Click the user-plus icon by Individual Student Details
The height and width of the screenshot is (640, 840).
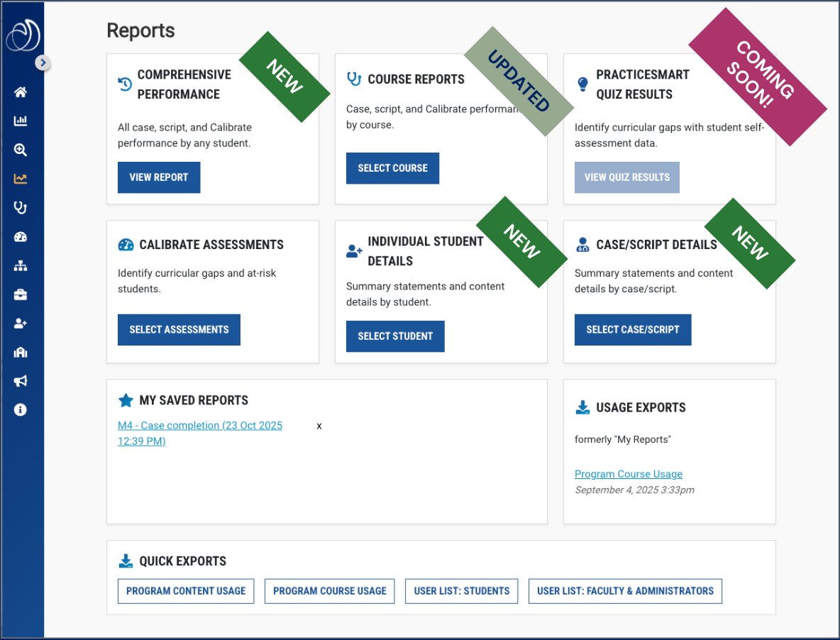coord(354,250)
